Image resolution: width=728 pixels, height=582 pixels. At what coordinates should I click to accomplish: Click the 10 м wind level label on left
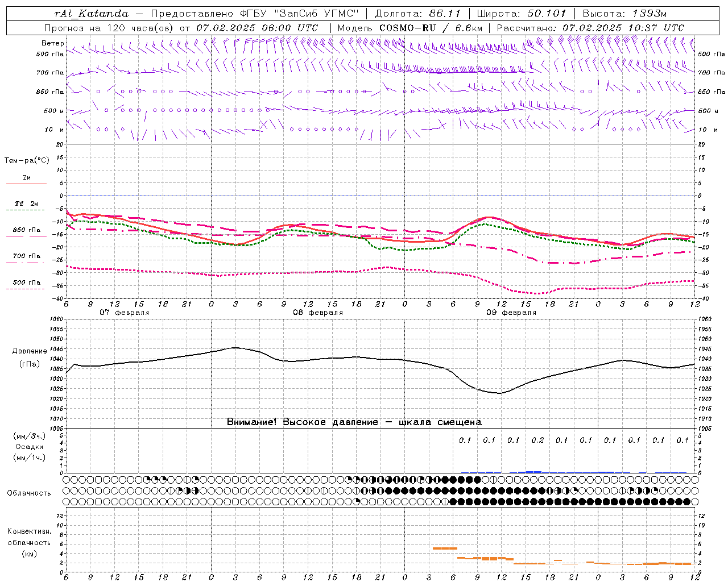[55, 130]
